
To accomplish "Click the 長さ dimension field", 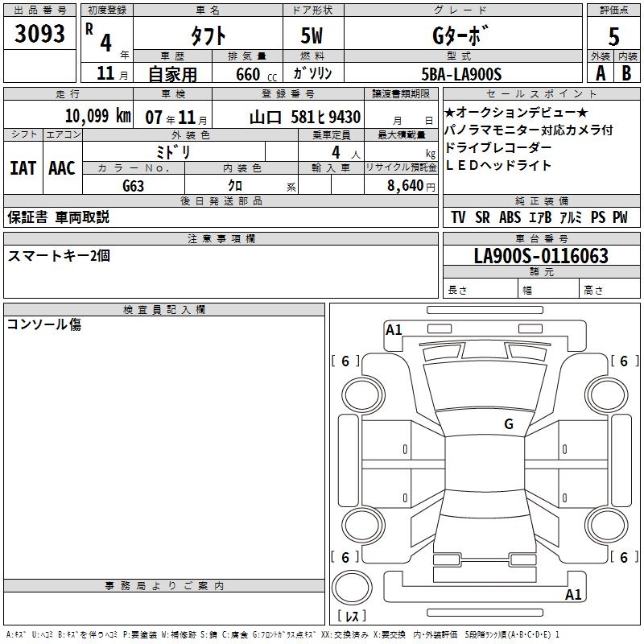I will point(480,288).
